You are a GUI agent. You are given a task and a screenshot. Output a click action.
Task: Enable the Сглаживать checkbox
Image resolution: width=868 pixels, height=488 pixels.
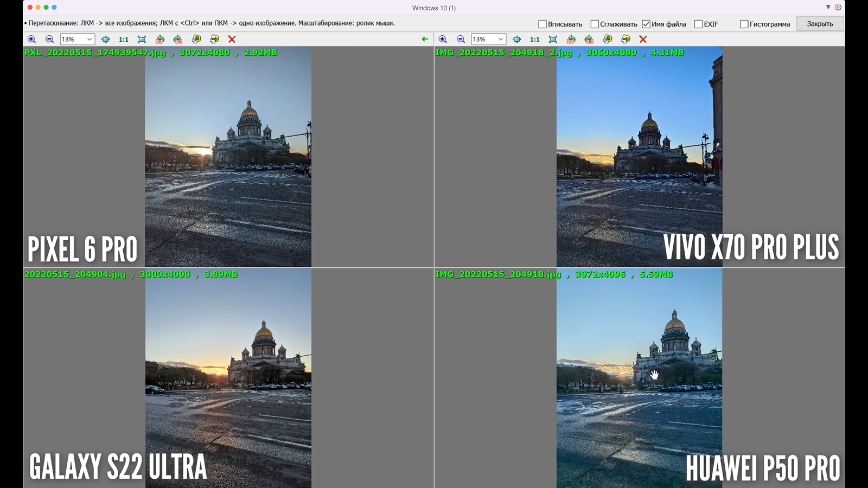595,24
